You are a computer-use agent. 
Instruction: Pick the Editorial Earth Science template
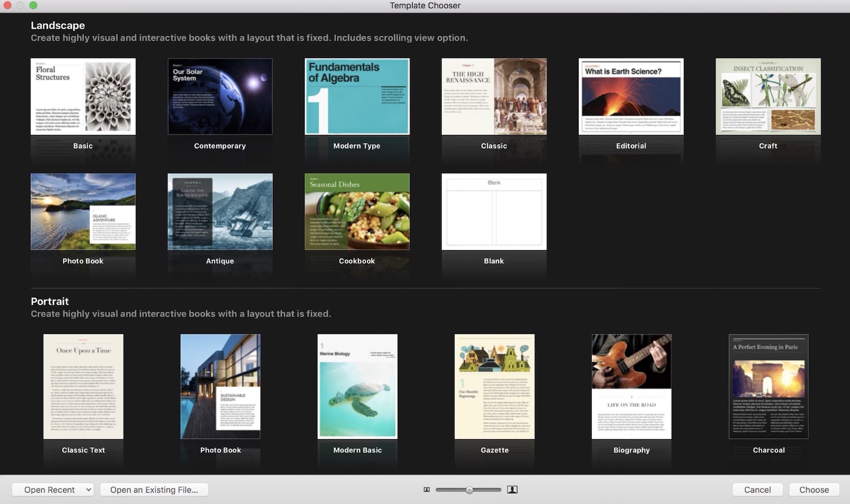(631, 97)
